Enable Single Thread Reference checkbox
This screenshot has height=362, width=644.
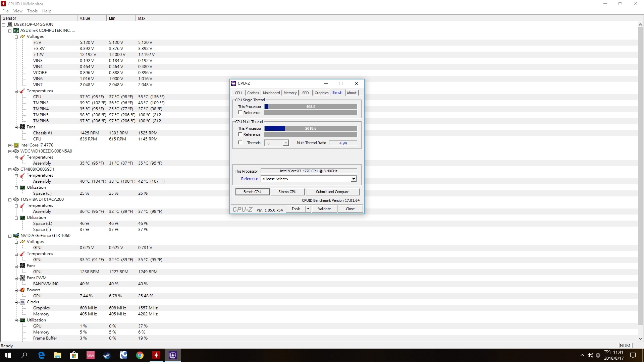pos(240,113)
